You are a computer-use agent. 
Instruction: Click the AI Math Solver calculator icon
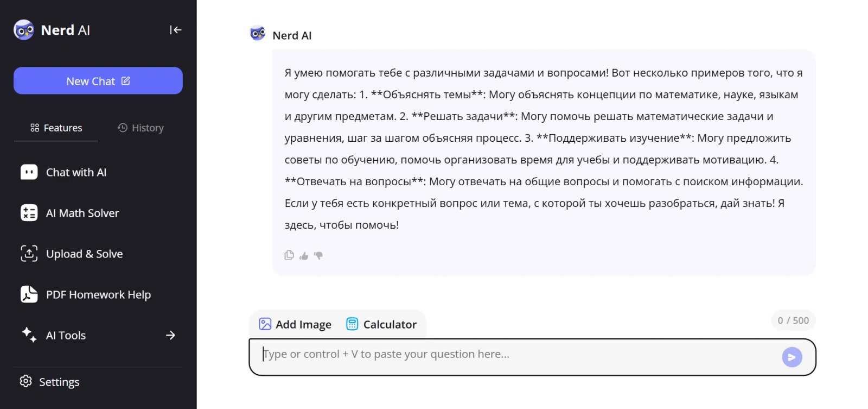coord(29,213)
